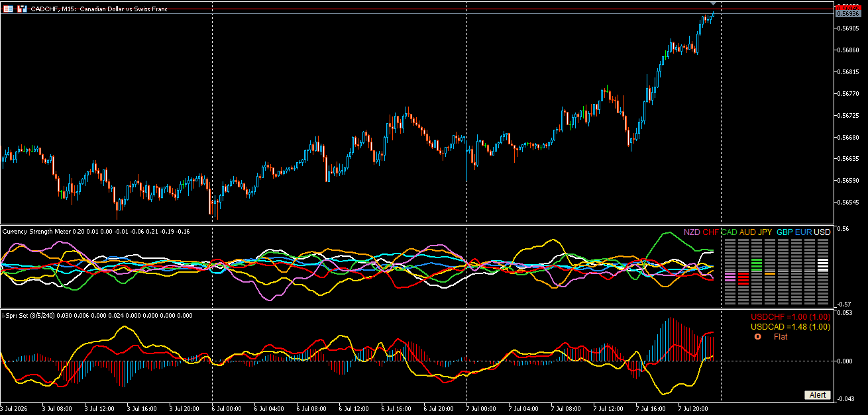The image size is (868, 415).
Task: Click price scale label 0.56635
Action: pos(847,159)
